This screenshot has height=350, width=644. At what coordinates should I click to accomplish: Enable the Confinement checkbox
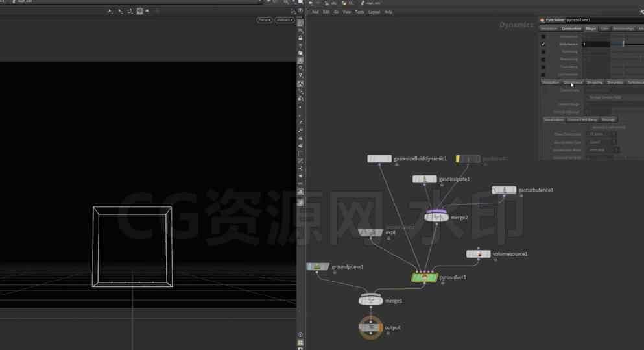pyautogui.click(x=543, y=75)
